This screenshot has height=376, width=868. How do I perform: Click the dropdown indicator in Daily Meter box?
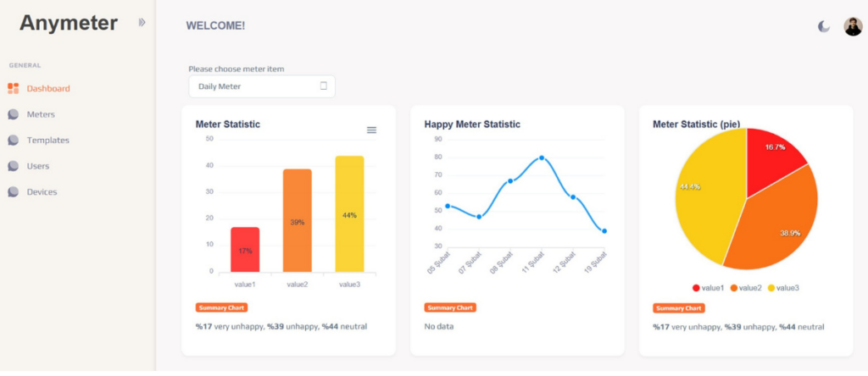[324, 86]
